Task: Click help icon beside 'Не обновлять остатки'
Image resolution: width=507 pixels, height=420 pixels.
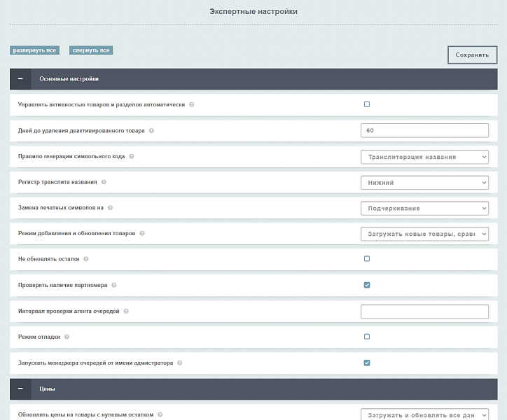Action: 86,259
